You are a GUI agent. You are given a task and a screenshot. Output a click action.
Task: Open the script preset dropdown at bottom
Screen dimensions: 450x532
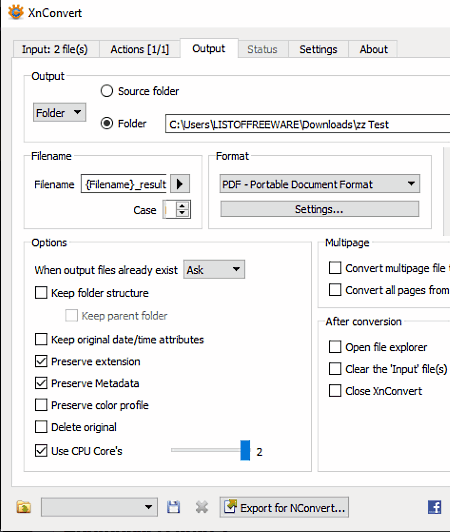(99, 507)
